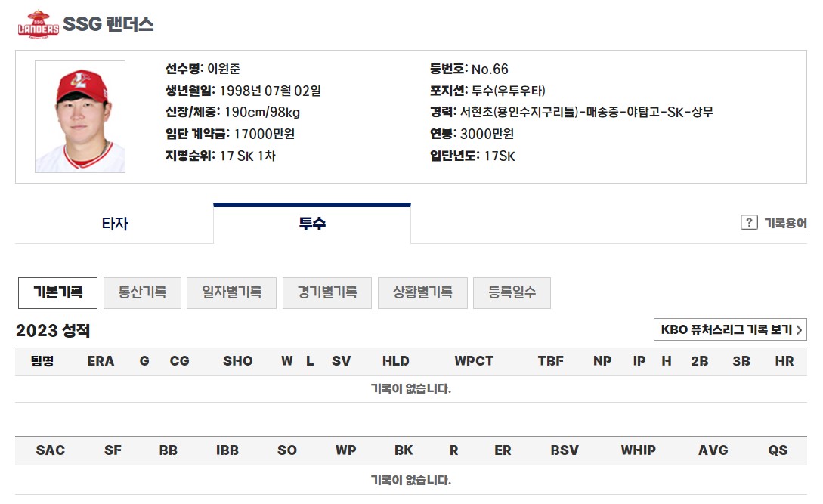Click the SSG Landers team logo icon

[37, 23]
